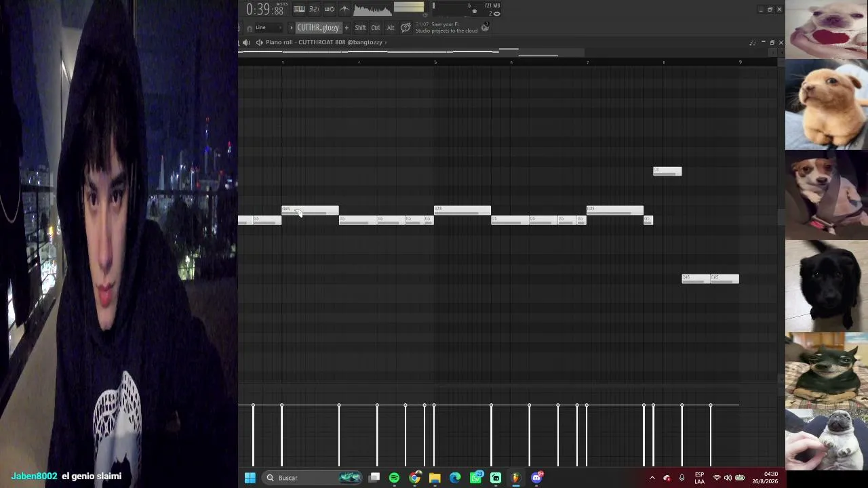Show hidden system tray icons
Viewport: 868px width, 488px height.
coord(652,478)
